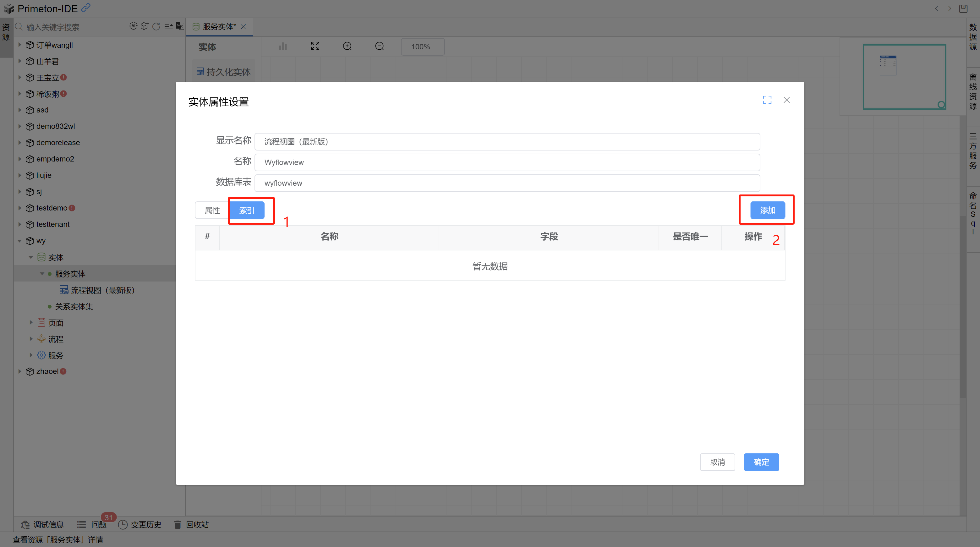Expand the testdemo project
This screenshot has height=547, width=980.
pos(19,208)
